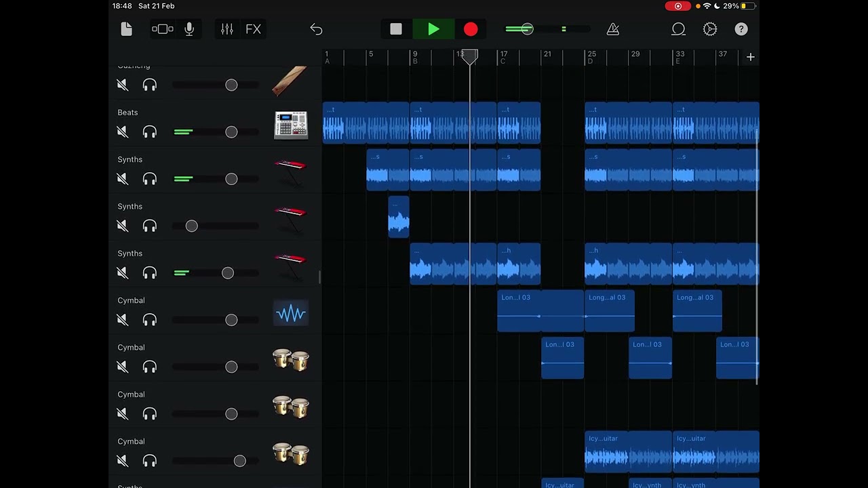
Task: Solo the Cymbal track with waveform icon
Action: [150, 320]
